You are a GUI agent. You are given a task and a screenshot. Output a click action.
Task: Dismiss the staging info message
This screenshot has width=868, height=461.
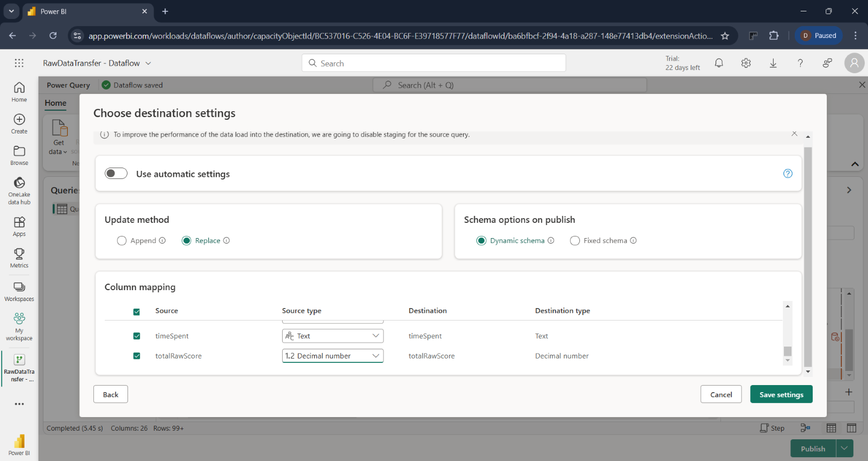[x=794, y=133]
